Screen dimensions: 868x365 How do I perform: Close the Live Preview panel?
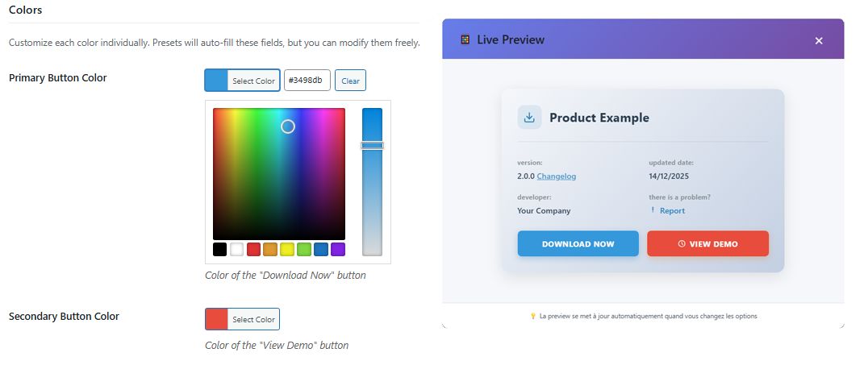(x=819, y=40)
